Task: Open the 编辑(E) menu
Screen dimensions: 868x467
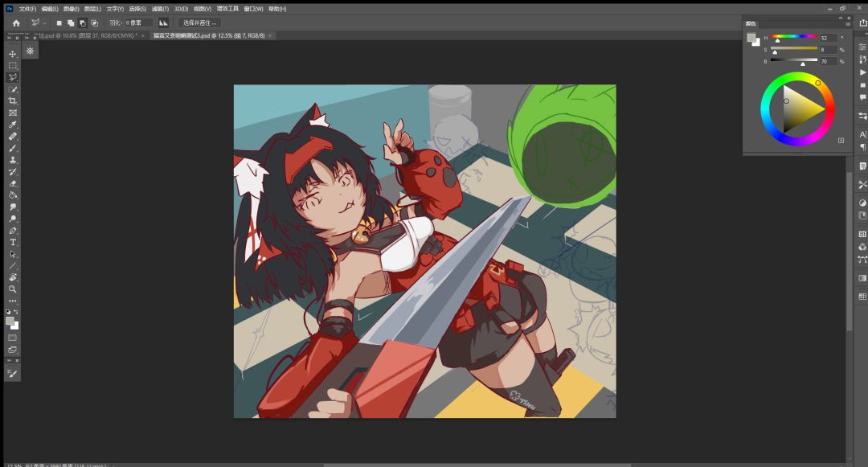Action: (x=49, y=9)
